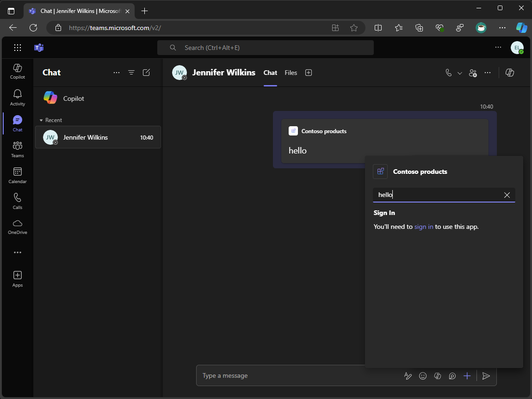
Task: Click the 10:40 timestamp above message
Action: 486,107
